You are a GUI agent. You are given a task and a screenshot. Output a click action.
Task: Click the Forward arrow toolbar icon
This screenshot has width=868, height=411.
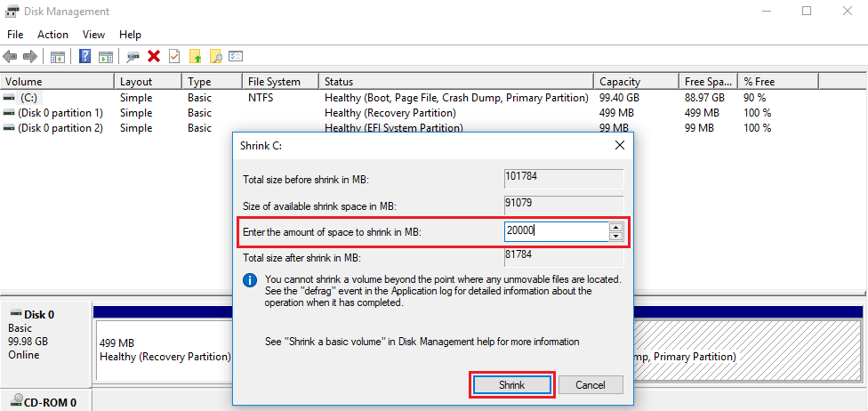(x=30, y=57)
